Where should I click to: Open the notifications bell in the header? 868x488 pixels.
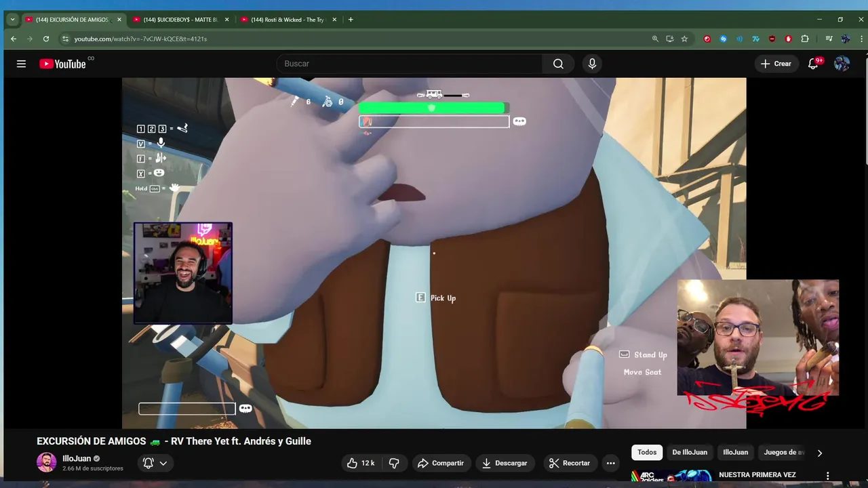point(813,64)
